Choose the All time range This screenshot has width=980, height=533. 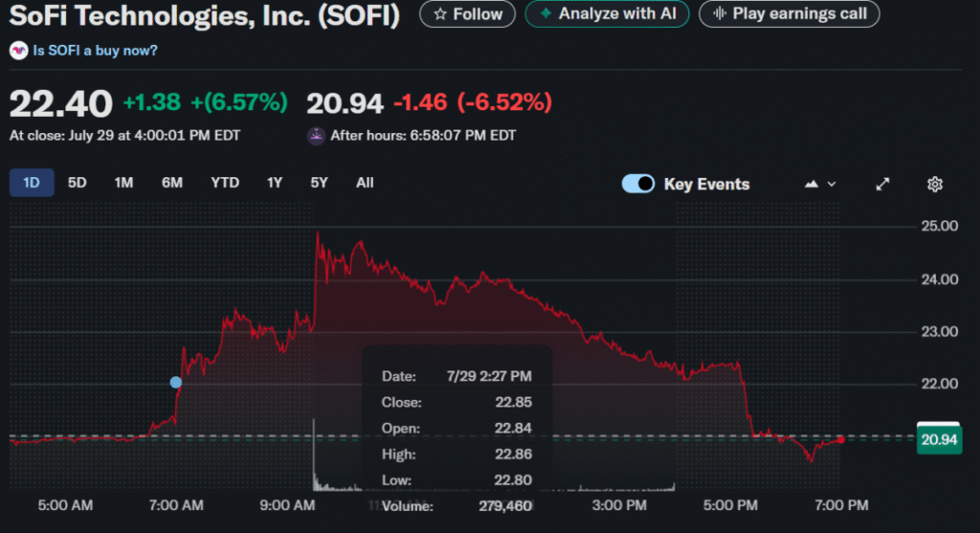tap(365, 183)
